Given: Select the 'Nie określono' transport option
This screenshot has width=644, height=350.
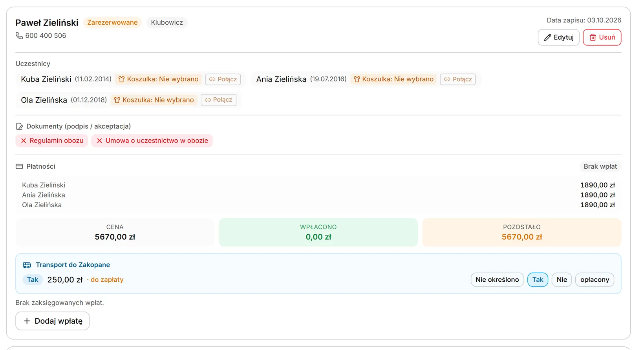Looking at the screenshot, I should pyautogui.click(x=497, y=280).
